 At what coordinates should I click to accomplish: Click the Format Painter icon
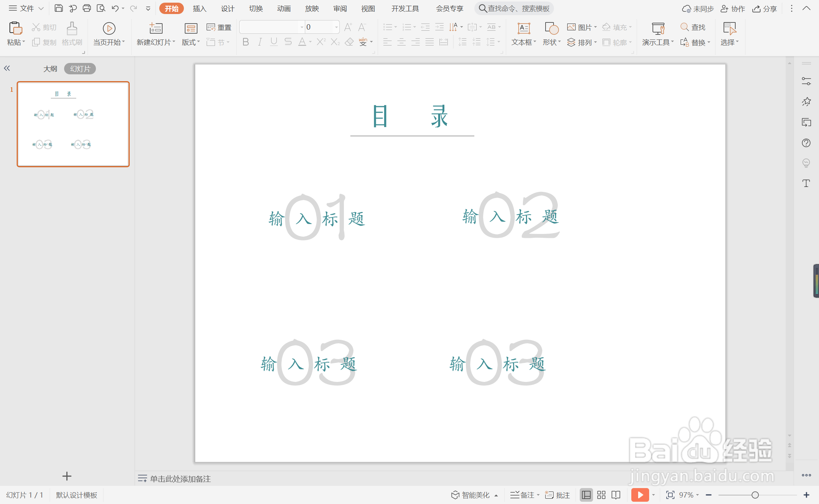coord(72,29)
